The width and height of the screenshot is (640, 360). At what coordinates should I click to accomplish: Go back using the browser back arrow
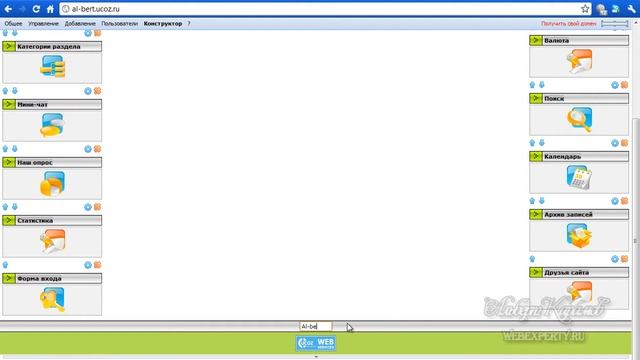point(8,9)
